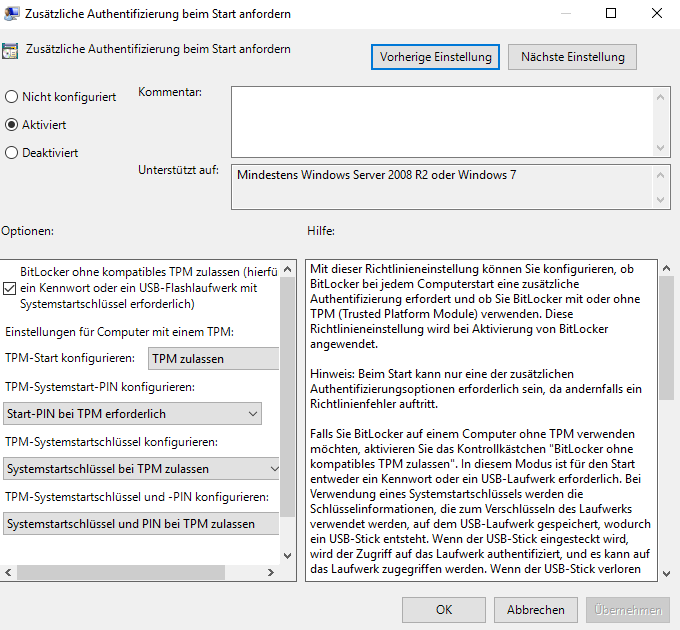
Task: Click the policy setting icon beside the heading
Action: [10, 51]
